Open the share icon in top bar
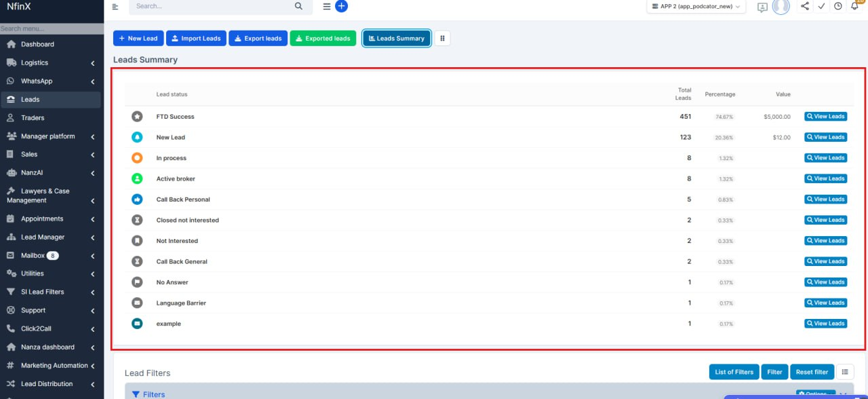Image resolution: width=868 pixels, height=399 pixels. point(805,6)
